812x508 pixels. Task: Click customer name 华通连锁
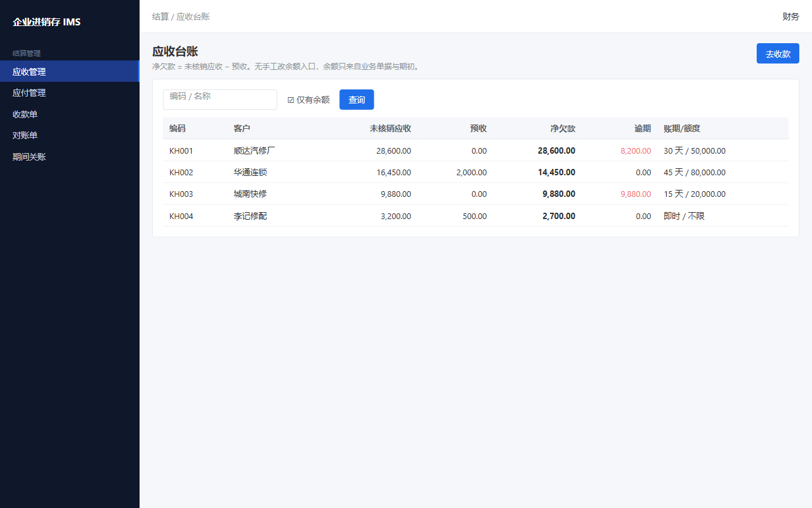(250, 173)
